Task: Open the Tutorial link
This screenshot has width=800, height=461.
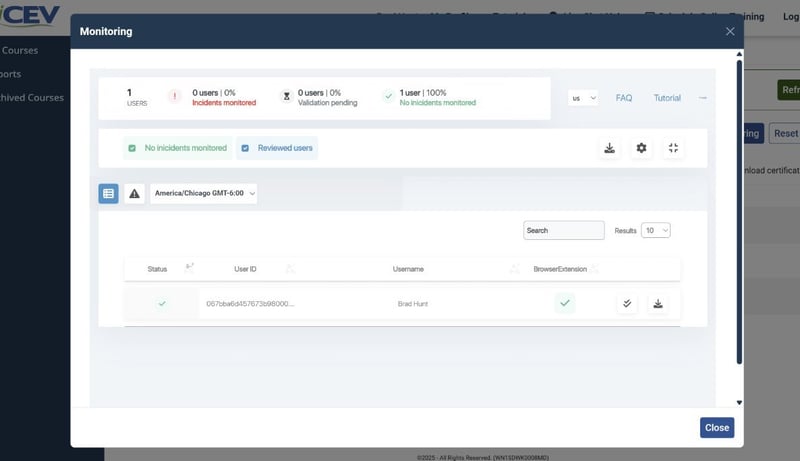Action: click(x=667, y=98)
